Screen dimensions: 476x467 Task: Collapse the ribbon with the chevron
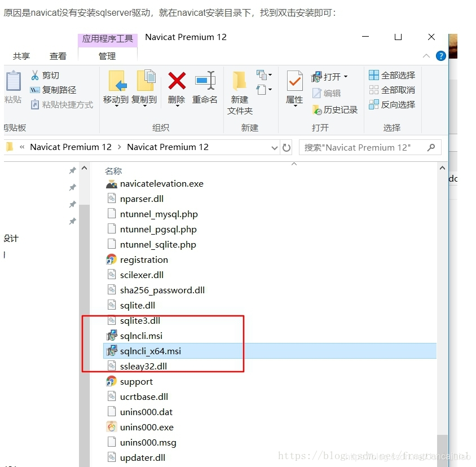point(426,56)
